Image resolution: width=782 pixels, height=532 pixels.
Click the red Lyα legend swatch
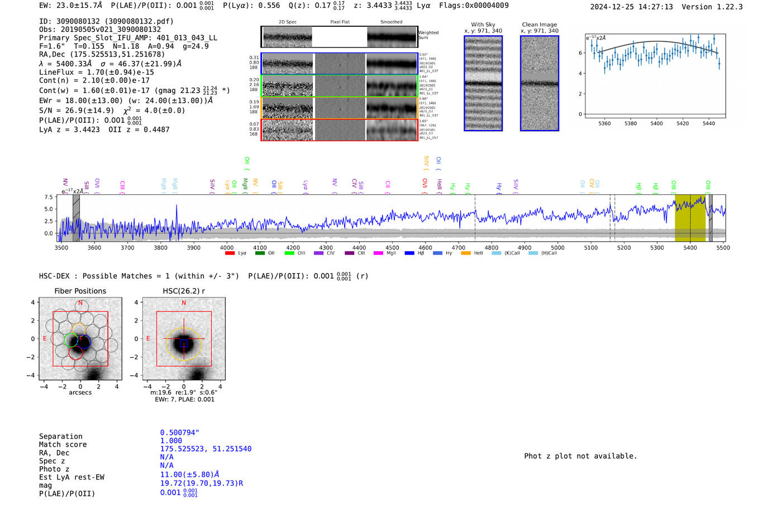coord(230,253)
